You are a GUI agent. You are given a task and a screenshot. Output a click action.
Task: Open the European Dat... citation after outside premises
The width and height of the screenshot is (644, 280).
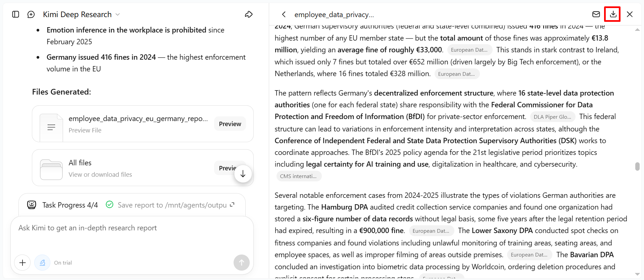point(529,255)
